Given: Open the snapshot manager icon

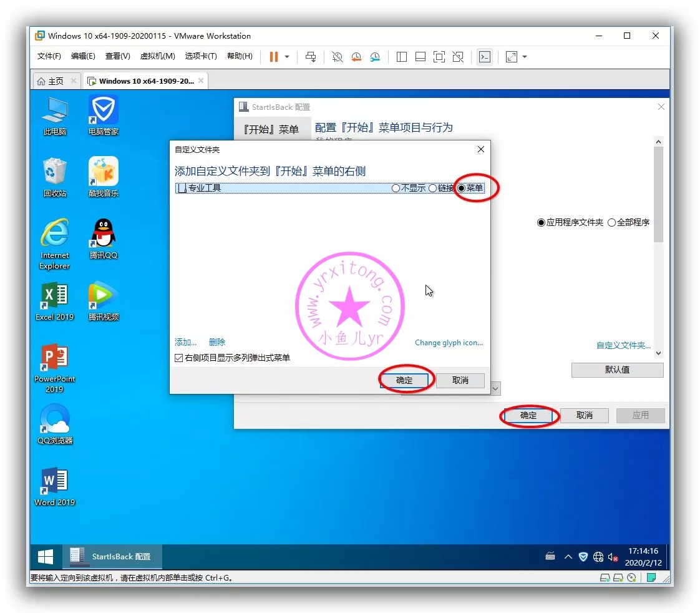Looking at the screenshot, I should tap(375, 57).
